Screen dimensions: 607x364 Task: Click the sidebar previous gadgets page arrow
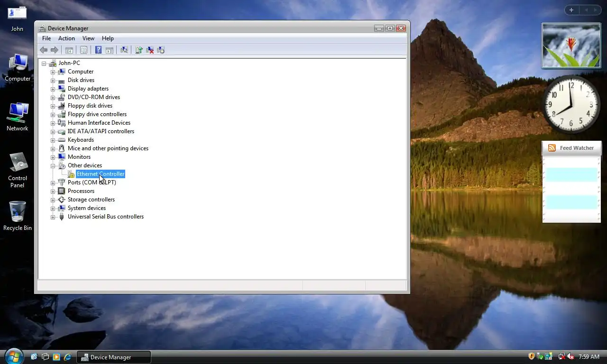point(586,10)
